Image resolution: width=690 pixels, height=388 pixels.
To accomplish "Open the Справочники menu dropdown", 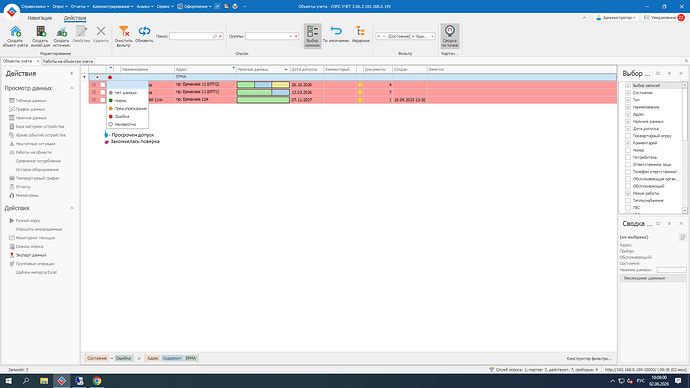I will tap(35, 7).
